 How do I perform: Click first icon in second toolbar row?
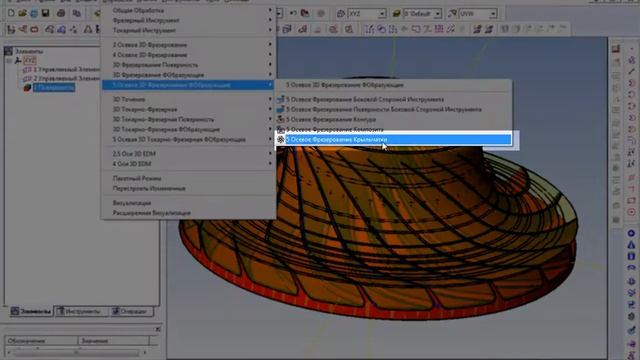(11, 29)
